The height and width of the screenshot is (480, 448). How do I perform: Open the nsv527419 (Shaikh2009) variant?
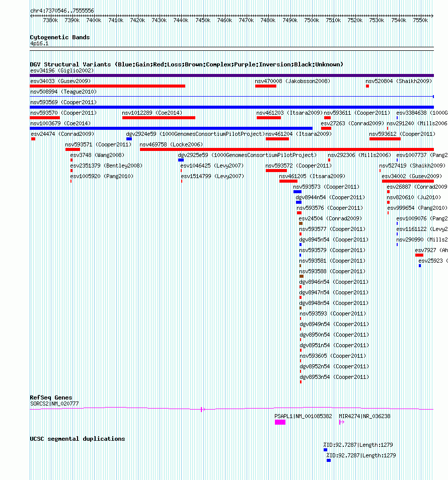pos(412,166)
